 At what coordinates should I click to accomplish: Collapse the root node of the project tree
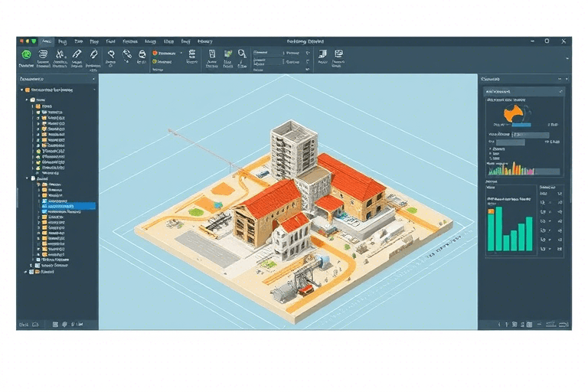coord(21,90)
